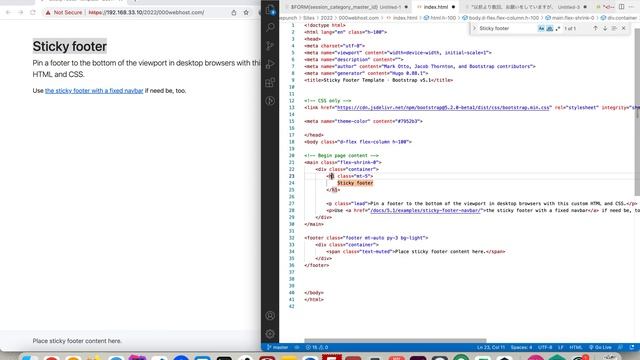Image resolution: width=640 pixels, height=360 pixels.
Task: Click the split editor icon
Action: (621, 7)
